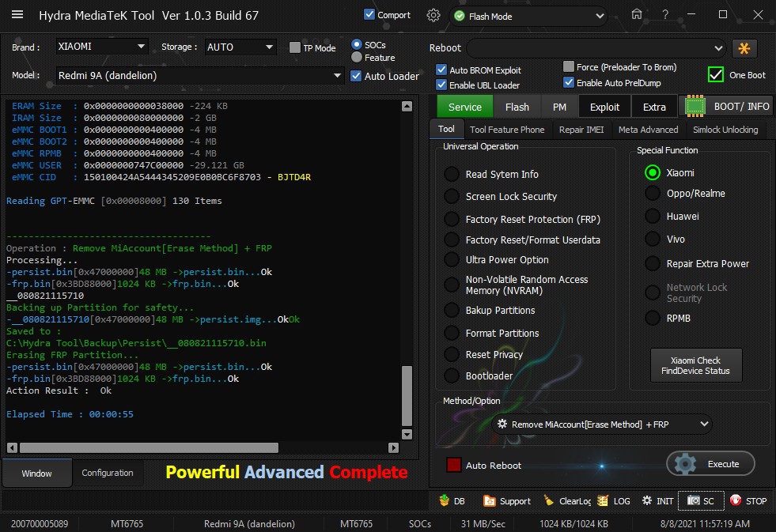Click log vertical scrollbar thumb

pos(407,395)
